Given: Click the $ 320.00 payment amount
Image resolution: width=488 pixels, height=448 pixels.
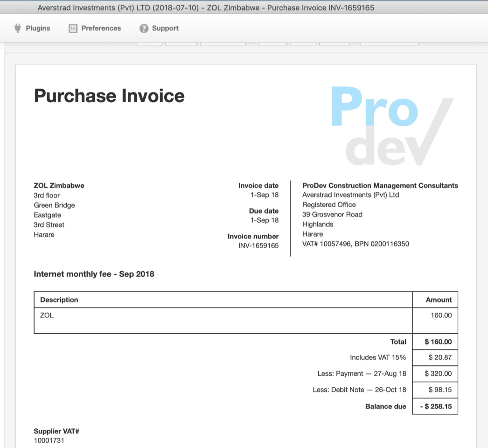Looking at the screenshot, I should click(x=438, y=374).
